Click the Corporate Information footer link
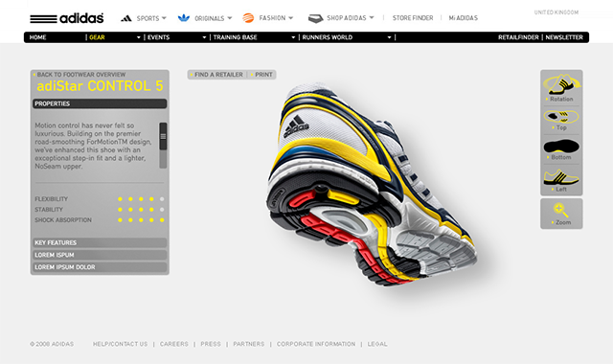The image size is (613, 364). coord(316,344)
